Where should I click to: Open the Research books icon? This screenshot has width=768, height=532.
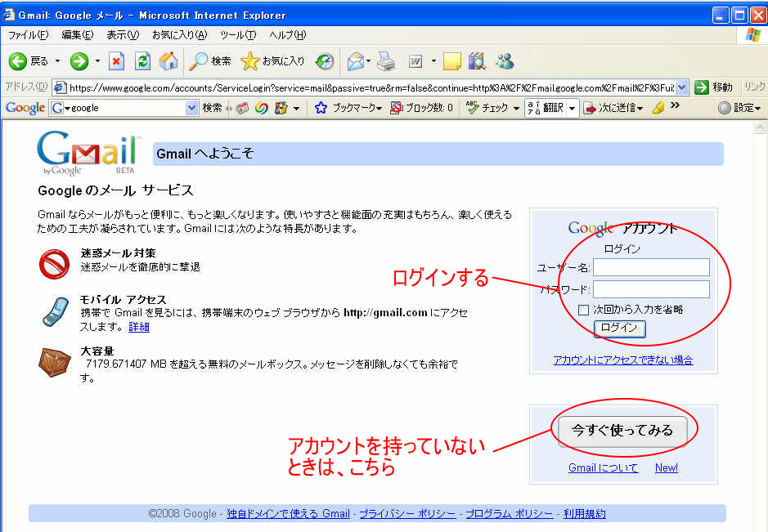[477, 61]
